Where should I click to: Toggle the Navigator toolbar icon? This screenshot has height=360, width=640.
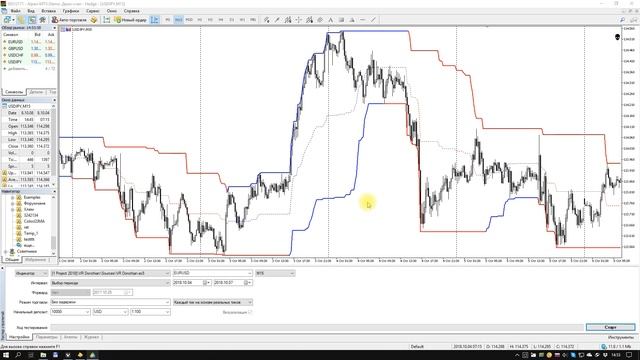click(42, 20)
